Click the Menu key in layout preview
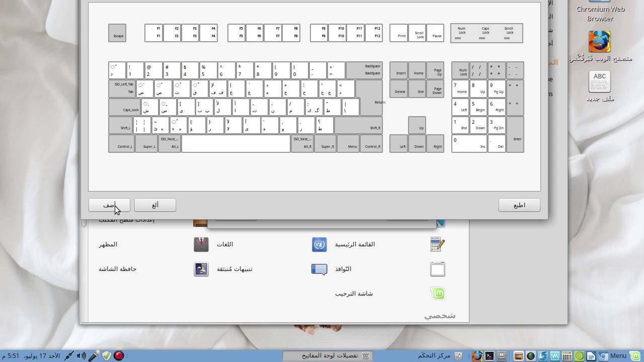 349,143
